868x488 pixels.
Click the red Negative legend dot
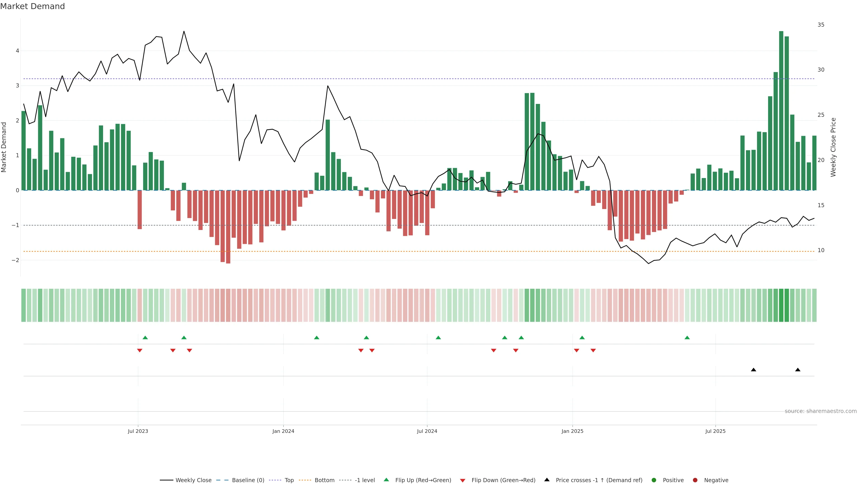pos(695,480)
